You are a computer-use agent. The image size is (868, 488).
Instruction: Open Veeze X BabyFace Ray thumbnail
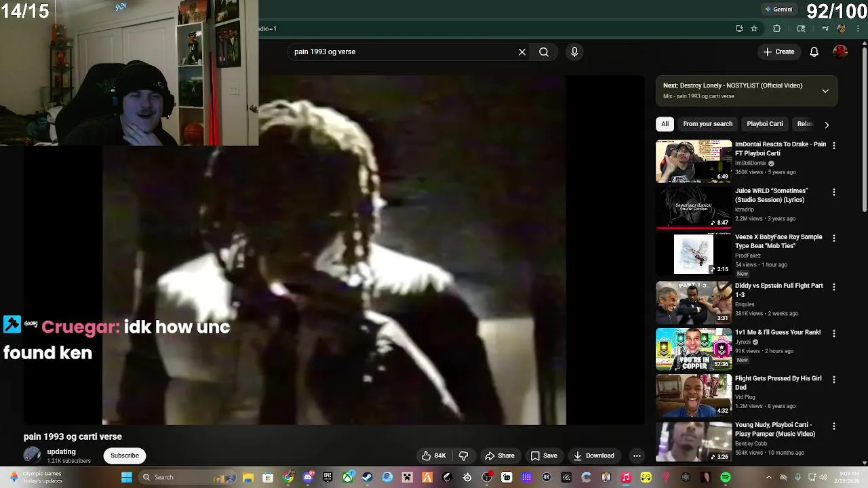[693, 254]
